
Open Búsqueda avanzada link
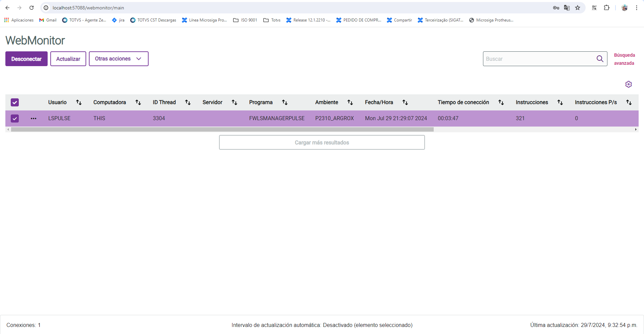[x=624, y=59]
